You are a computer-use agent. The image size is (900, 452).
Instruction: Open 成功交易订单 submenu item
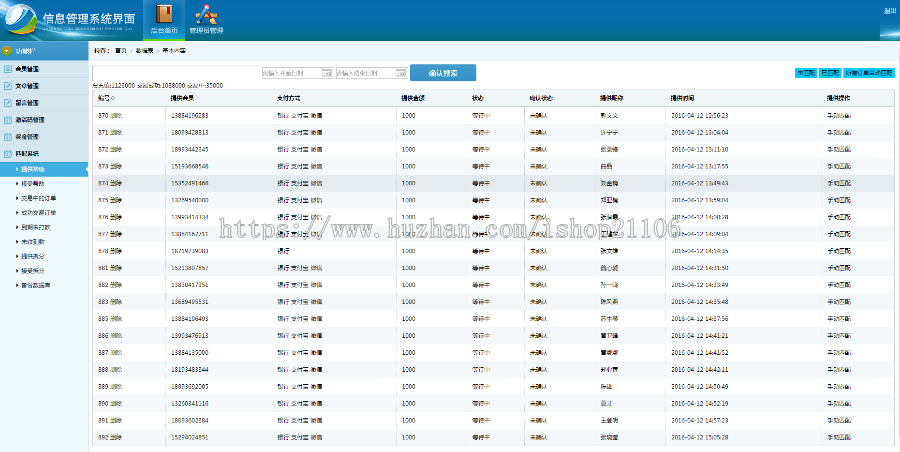click(38, 213)
